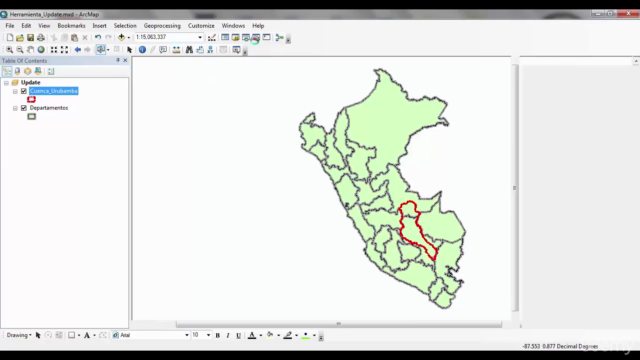Screen dimensions: 640x360
Task: Print the map
Action: pos(41,38)
